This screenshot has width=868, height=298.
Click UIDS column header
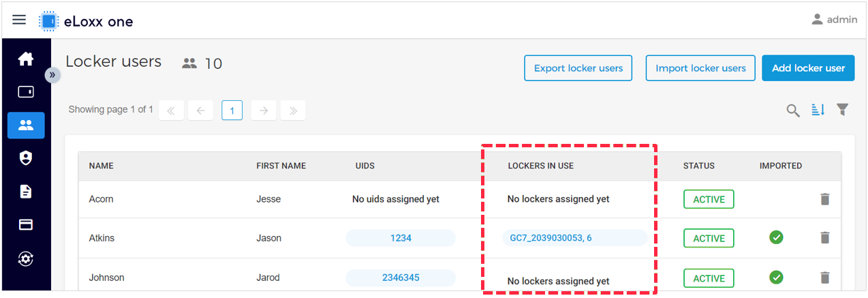click(365, 166)
